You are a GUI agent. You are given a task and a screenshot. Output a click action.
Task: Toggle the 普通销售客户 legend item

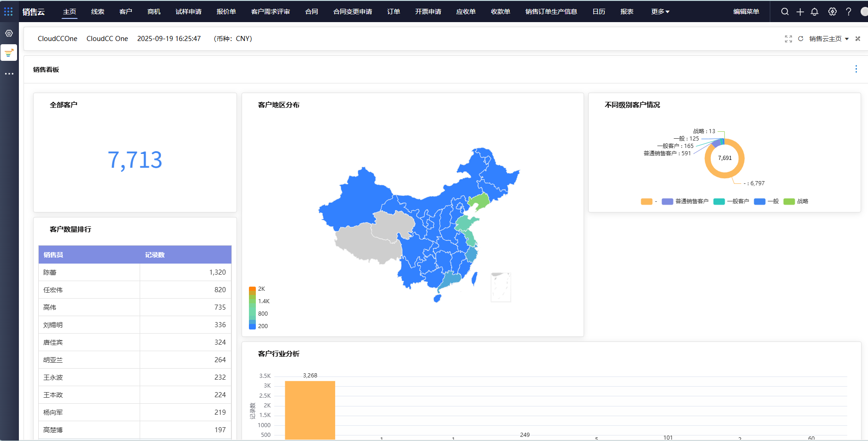685,201
